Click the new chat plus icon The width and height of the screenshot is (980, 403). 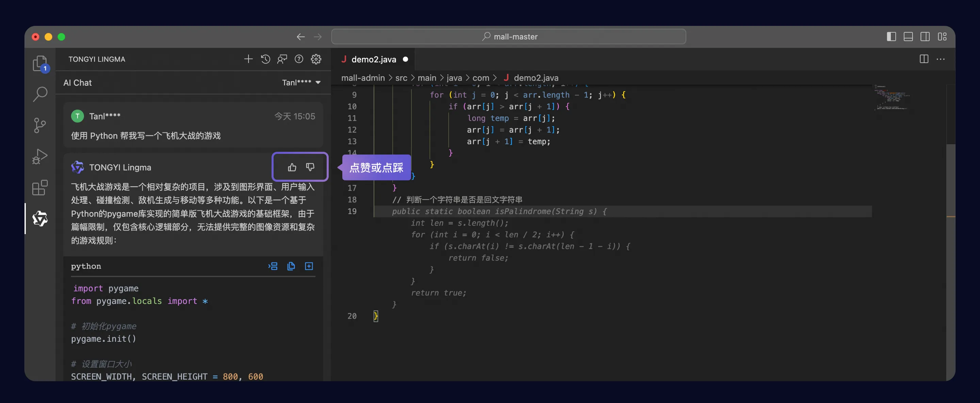(x=248, y=59)
